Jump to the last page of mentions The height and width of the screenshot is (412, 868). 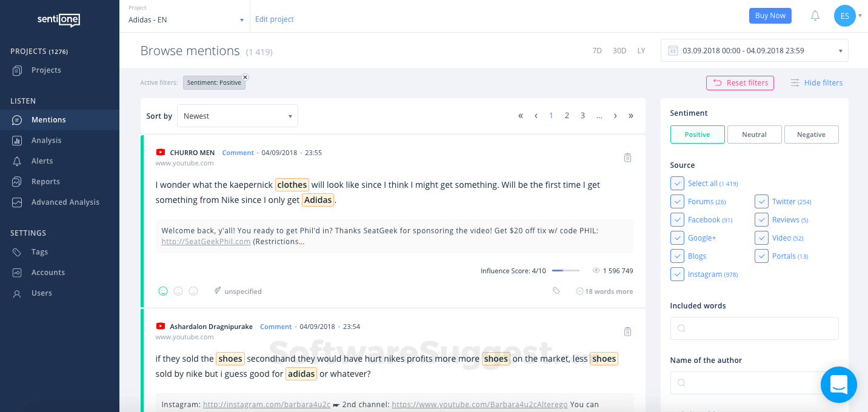(631, 116)
